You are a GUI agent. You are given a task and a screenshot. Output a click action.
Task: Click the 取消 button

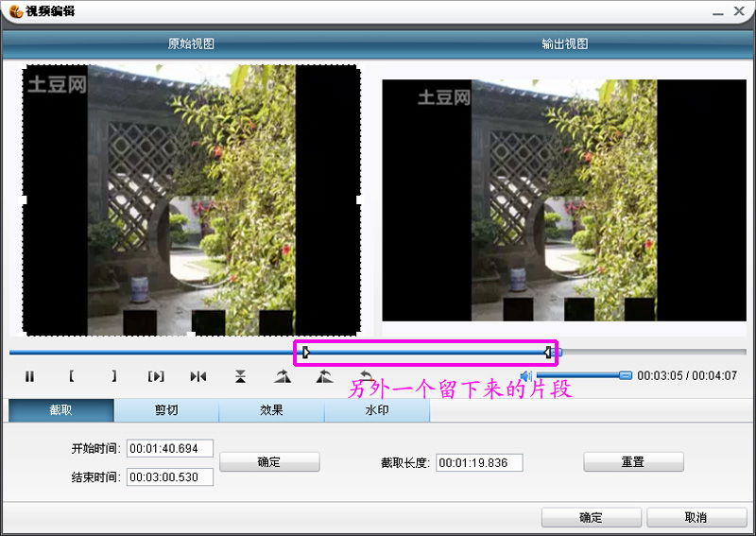tap(696, 517)
